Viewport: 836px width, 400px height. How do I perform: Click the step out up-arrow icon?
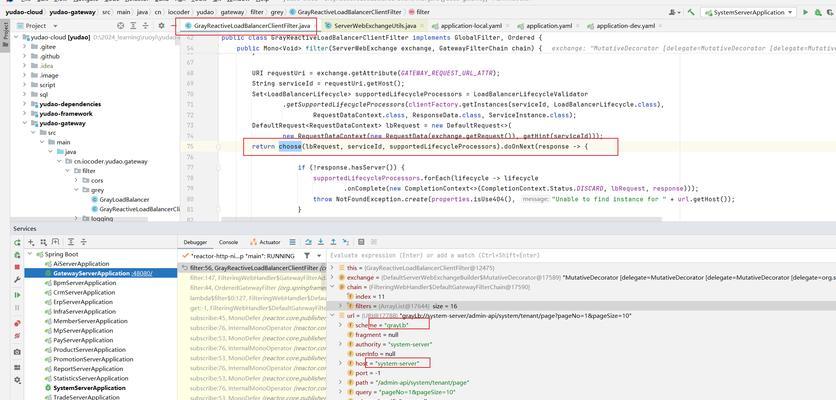[333, 242]
